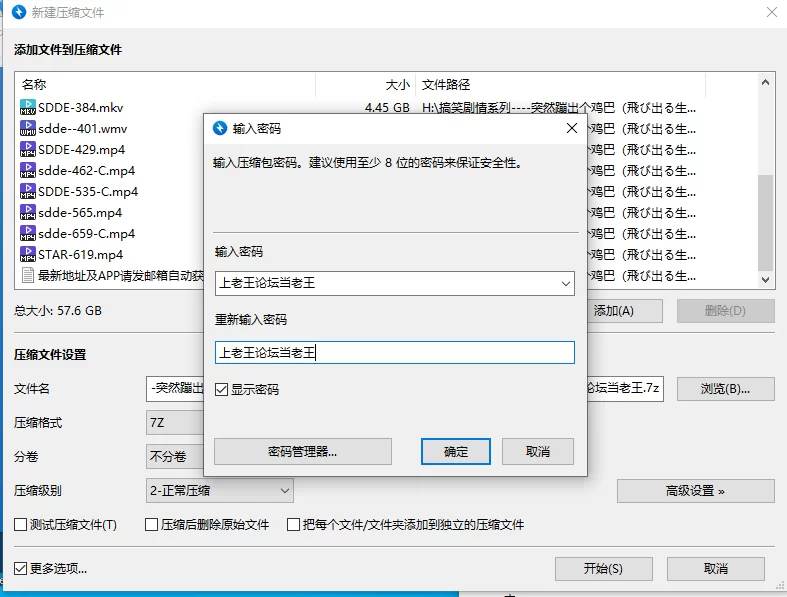Click 取消 at the bottom of 新建压缩文件
Viewport: 787px width, 597px height.
click(716, 568)
